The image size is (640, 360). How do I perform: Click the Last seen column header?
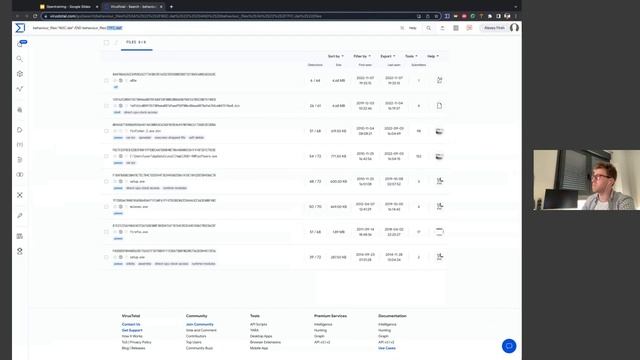tap(393, 65)
